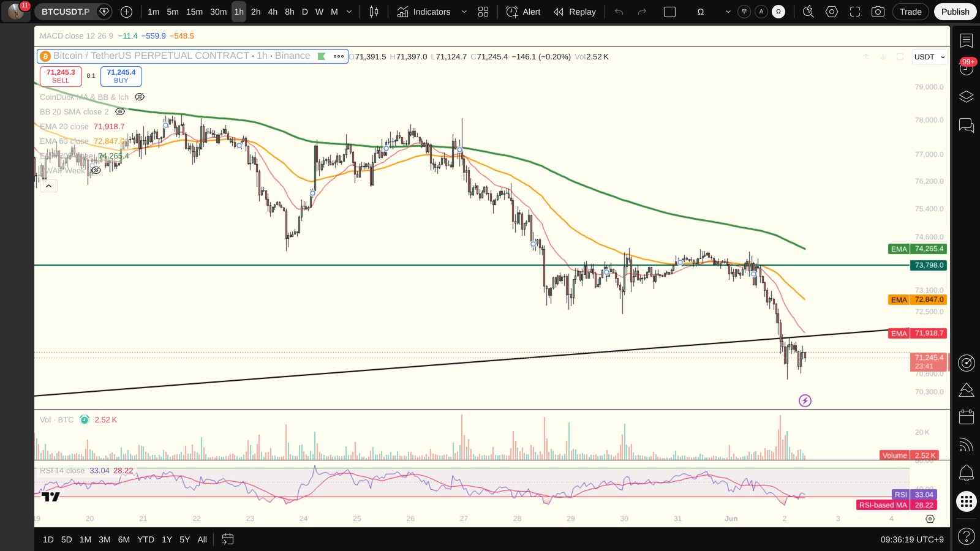Select the 8h timeframe
The height and width of the screenshot is (551, 980).
[x=290, y=12]
